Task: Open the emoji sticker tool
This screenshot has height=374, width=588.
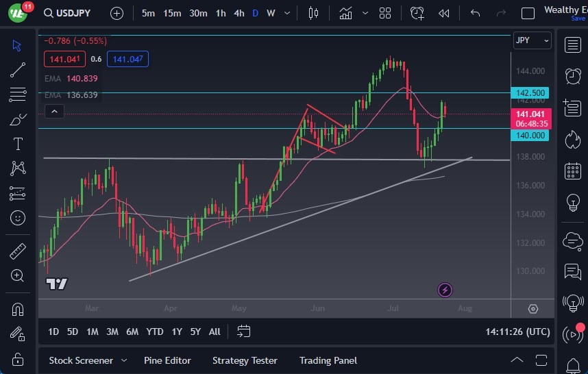Action: 18,218
